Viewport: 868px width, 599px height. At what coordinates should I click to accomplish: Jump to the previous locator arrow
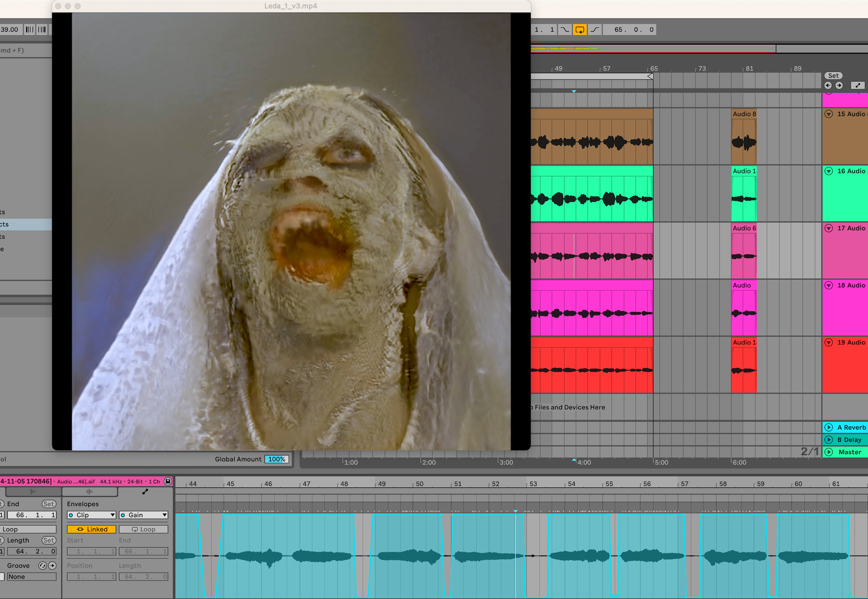828,85
